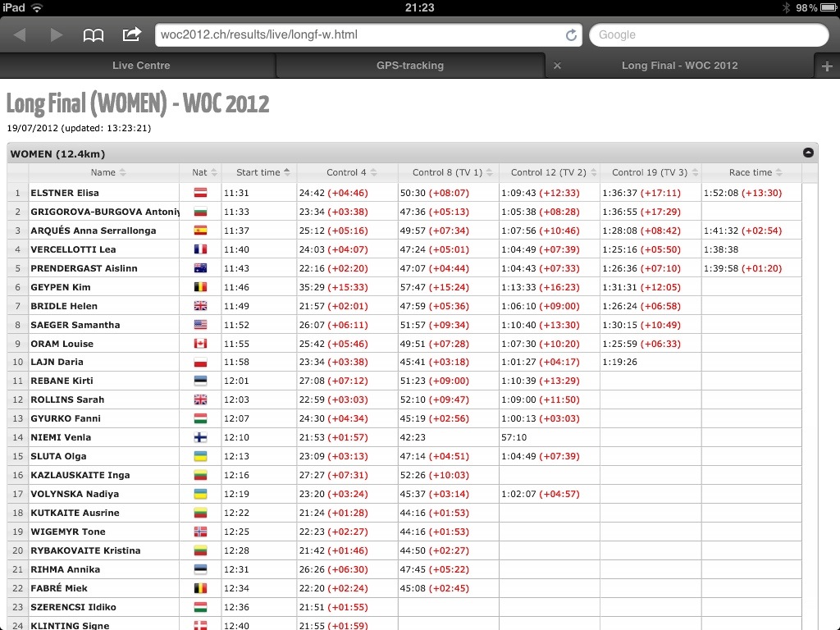Tap the Austrian flag beside ELSTNER Elisa
This screenshot has width=840, height=630.
[x=200, y=194]
